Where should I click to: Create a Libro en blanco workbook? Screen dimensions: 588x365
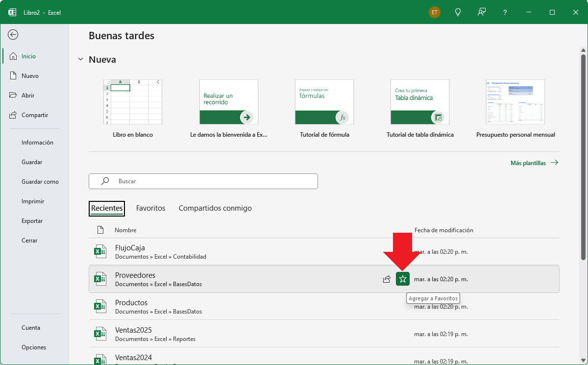(133, 109)
